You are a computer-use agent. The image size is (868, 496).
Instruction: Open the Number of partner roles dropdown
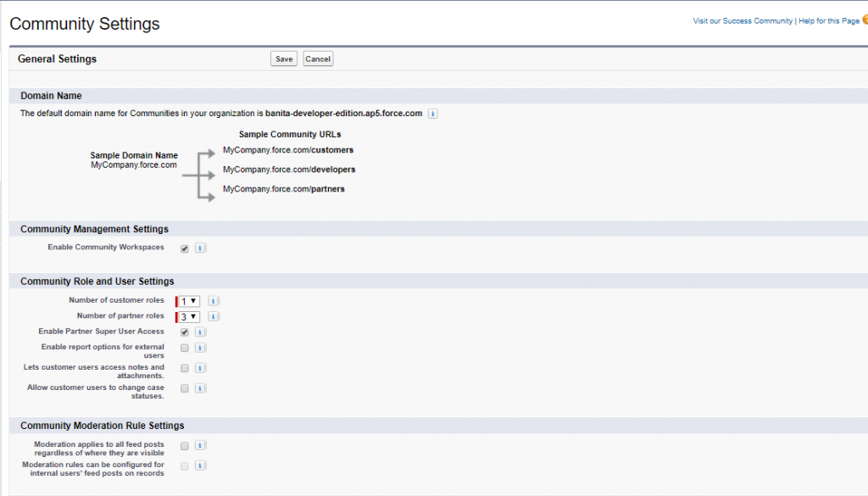[x=189, y=316]
